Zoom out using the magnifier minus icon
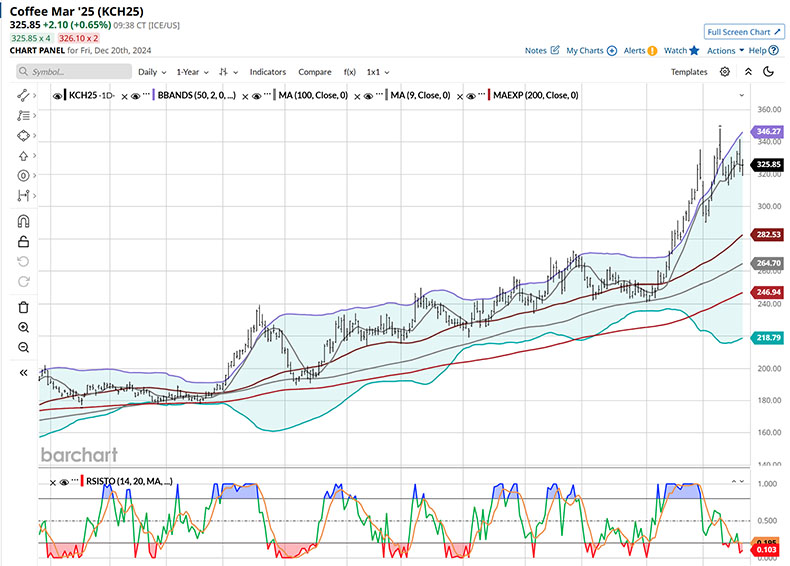Image resolution: width=790 pixels, height=566 pixels. [23, 347]
